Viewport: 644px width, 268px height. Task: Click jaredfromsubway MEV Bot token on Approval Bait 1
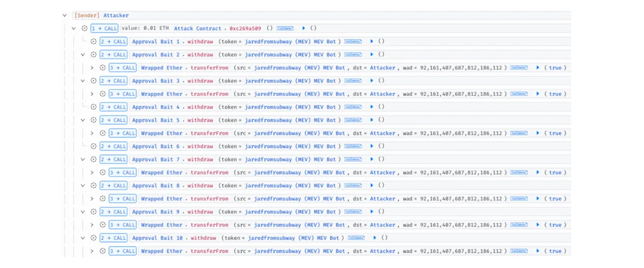coord(290,42)
